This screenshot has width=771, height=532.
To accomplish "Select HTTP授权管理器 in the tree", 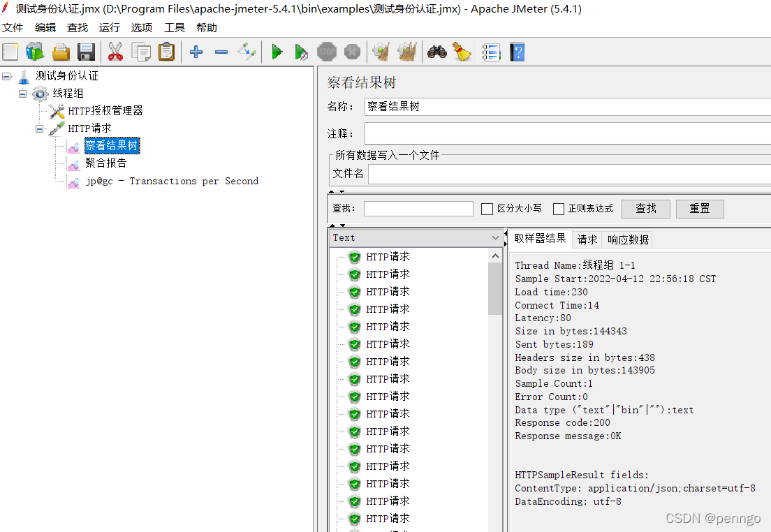I will pyautogui.click(x=105, y=111).
